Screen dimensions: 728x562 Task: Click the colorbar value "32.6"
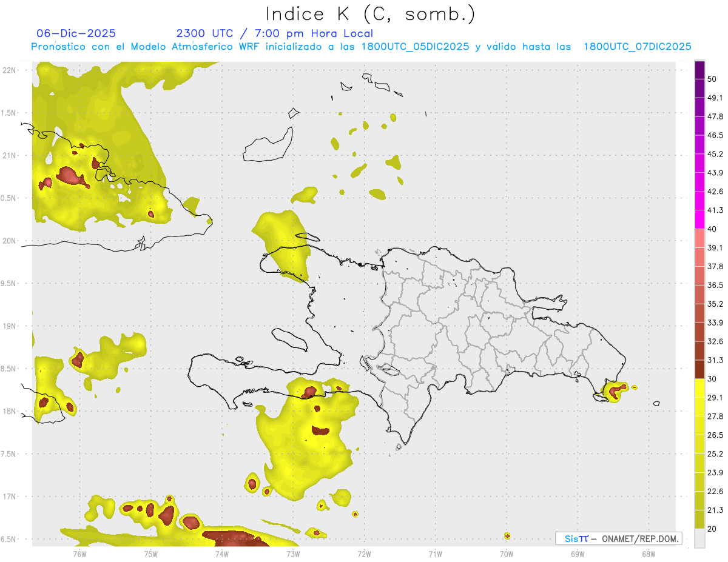715,341
